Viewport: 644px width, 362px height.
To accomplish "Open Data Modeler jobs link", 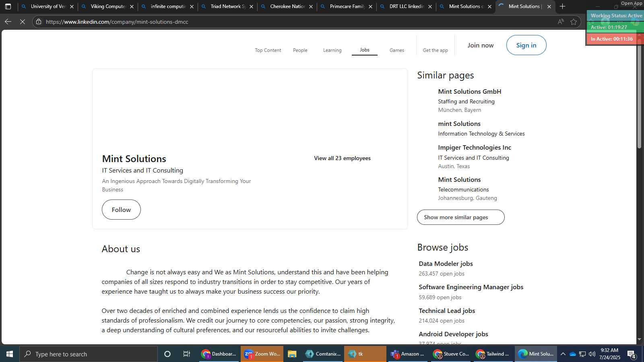I will pyautogui.click(x=446, y=264).
